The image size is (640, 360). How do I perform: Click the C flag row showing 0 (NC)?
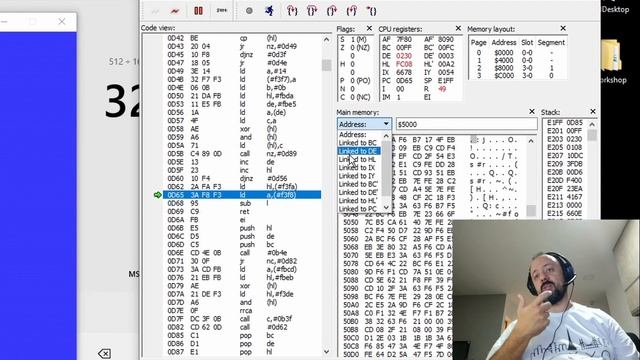(x=355, y=97)
